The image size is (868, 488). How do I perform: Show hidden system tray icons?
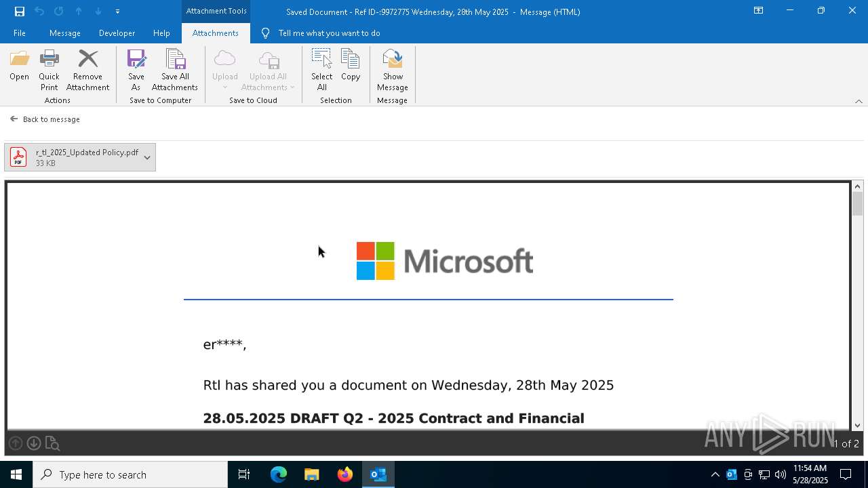[x=715, y=474]
